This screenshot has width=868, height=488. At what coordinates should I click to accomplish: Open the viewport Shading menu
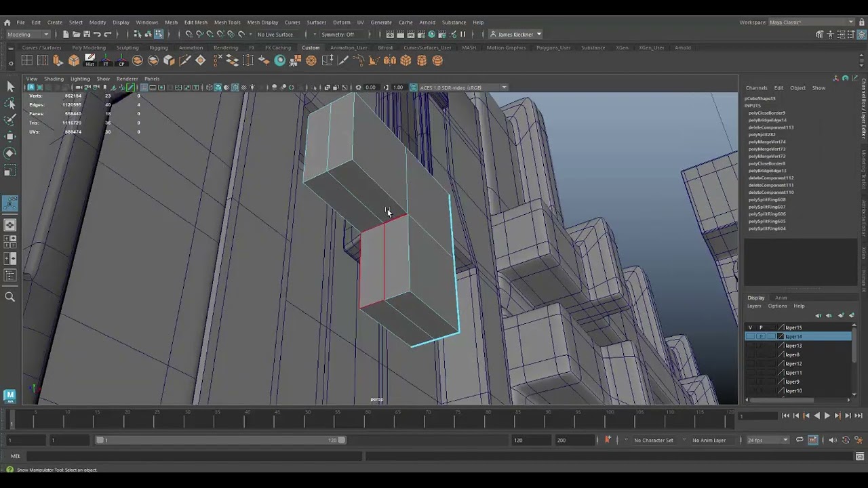(x=54, y=79)
